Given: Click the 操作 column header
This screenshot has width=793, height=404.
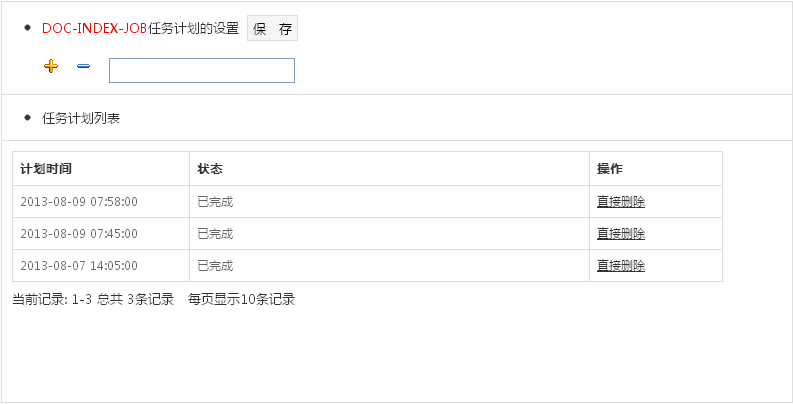Looking at the screenshot, I should [609, 169].
